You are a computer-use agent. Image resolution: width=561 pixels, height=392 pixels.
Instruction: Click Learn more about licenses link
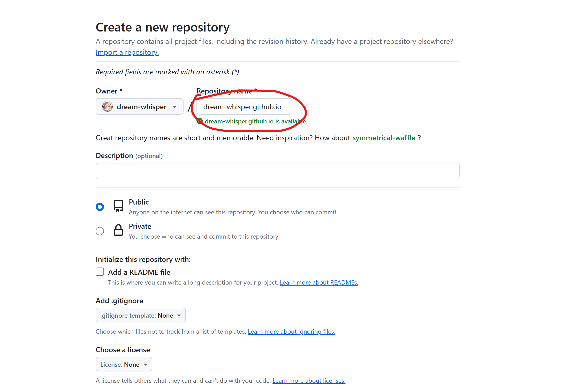pyautogui.click(x=309, y=381)
